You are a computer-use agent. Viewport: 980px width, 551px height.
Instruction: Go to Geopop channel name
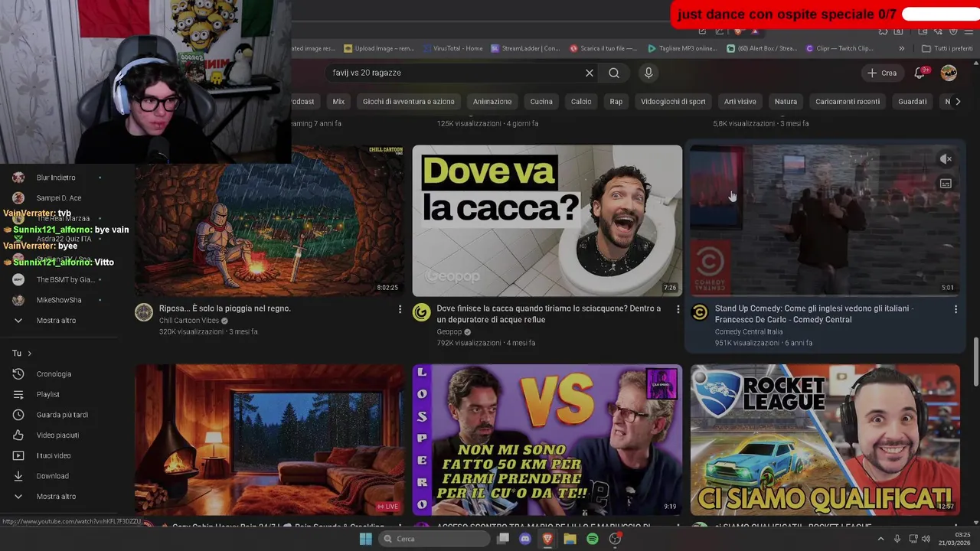449,332
